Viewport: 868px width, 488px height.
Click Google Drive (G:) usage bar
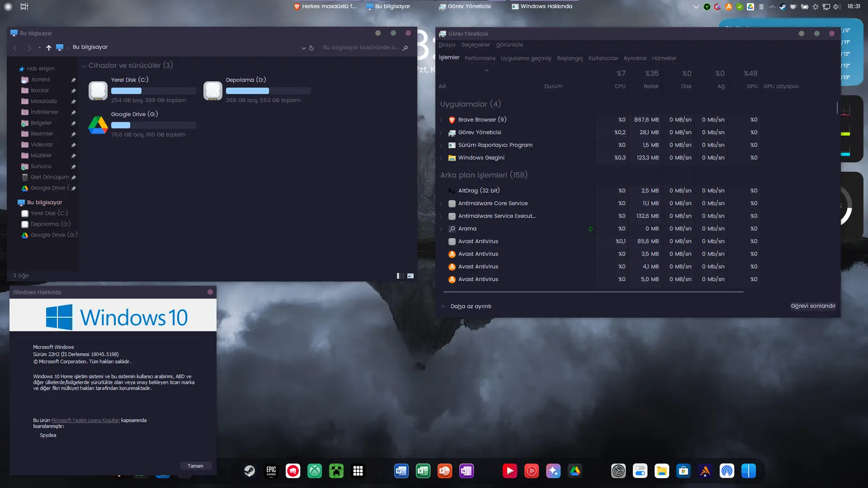click(154, 125)
